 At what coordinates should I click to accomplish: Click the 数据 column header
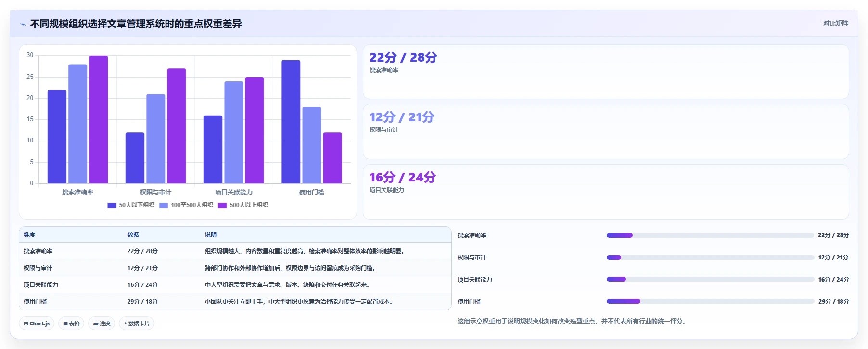point(133,235)
